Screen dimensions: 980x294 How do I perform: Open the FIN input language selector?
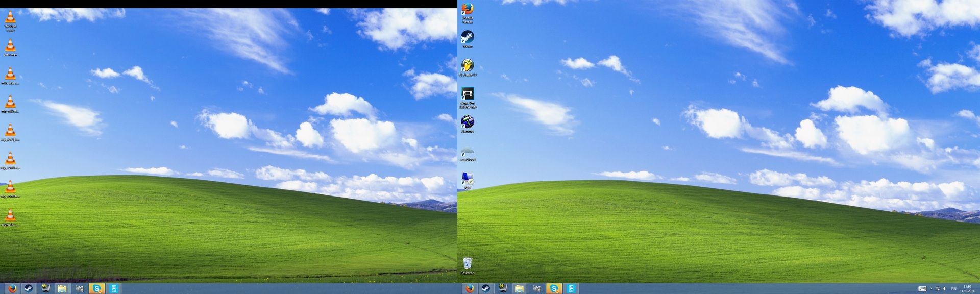(x=953, y=289)
